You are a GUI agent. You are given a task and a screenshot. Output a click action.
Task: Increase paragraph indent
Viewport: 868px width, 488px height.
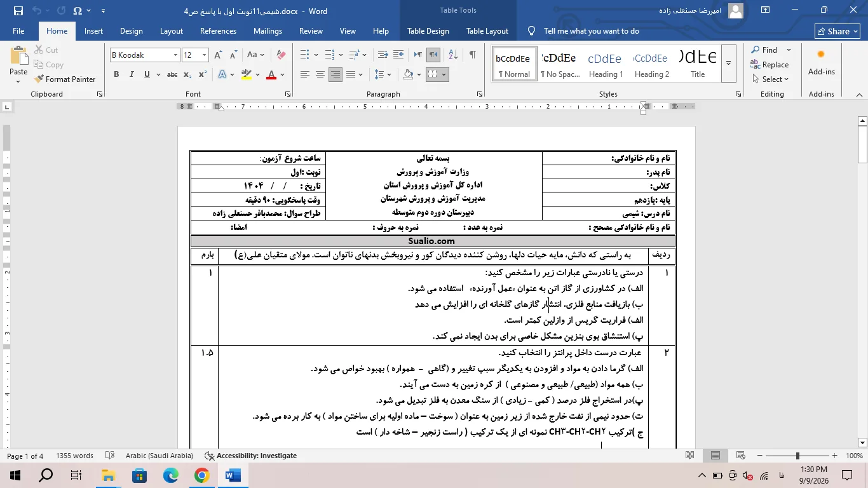400,55
